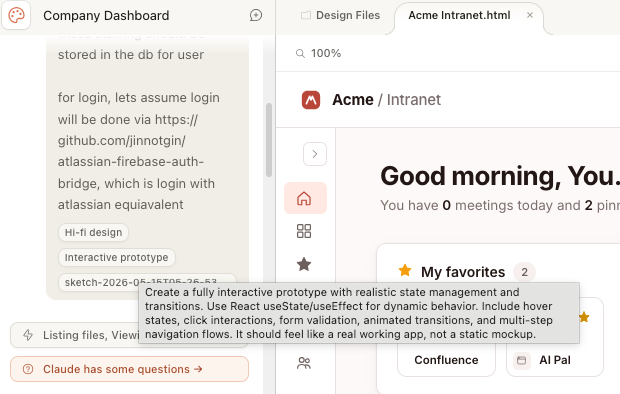Click the Interactive prototype chip

click(x=117, y=258)
